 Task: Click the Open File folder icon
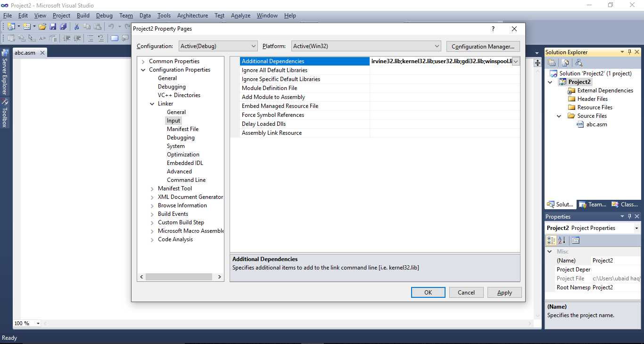pos(42,26)
